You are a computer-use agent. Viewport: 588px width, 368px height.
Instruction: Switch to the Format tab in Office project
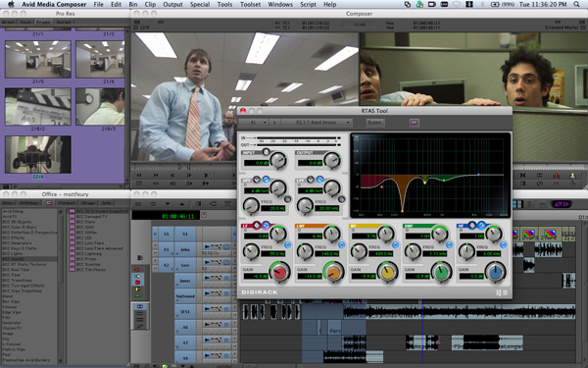[67, 203]
